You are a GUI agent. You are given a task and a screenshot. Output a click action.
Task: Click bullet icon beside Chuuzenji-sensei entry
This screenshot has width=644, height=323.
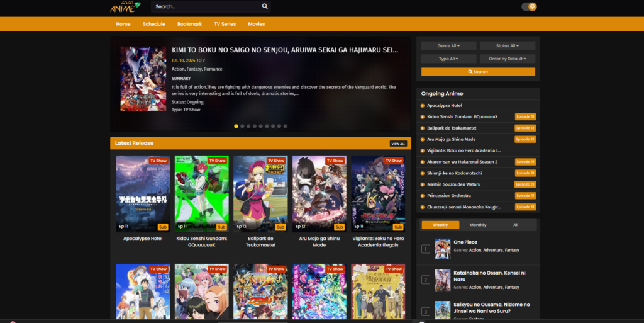423,207
